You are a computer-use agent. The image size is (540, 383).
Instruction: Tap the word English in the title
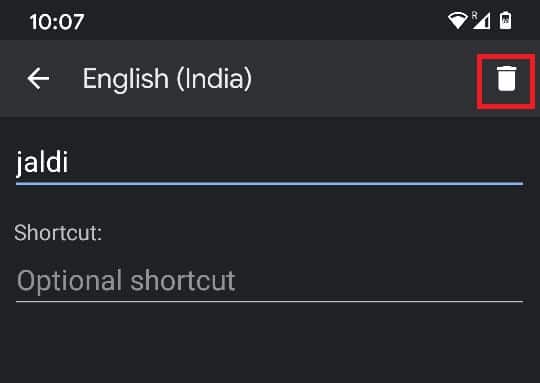126,80
